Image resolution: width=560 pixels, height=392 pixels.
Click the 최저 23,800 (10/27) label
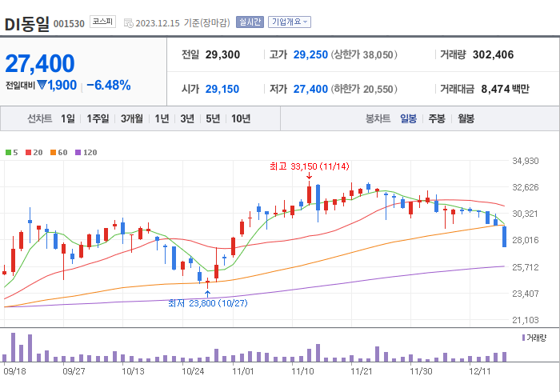(208, 303)
